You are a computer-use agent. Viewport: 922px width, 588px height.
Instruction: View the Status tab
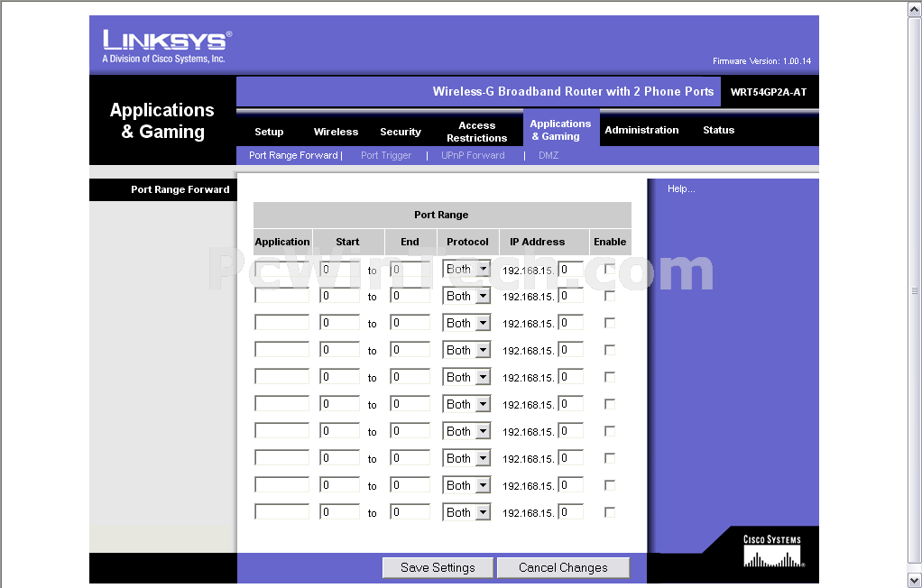point(718,130)
